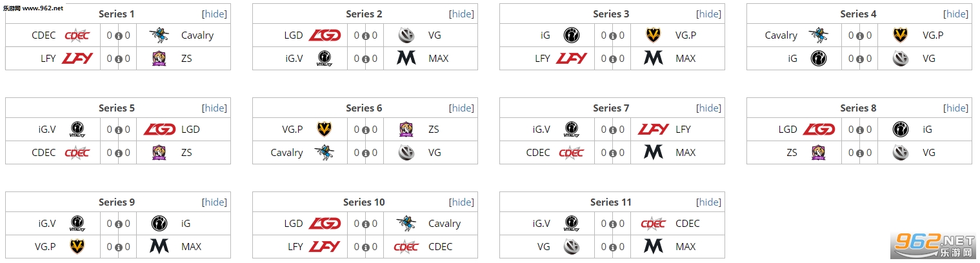The image size is (980, 263).
Task: Collapse Series 7 using its hide toggle
Action: pos(709,108)
